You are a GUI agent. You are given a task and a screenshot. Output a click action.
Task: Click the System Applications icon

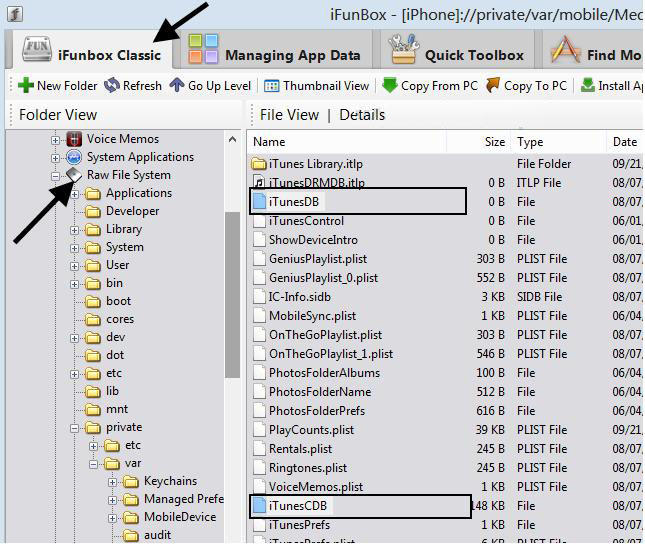click(x=74, y=157)
